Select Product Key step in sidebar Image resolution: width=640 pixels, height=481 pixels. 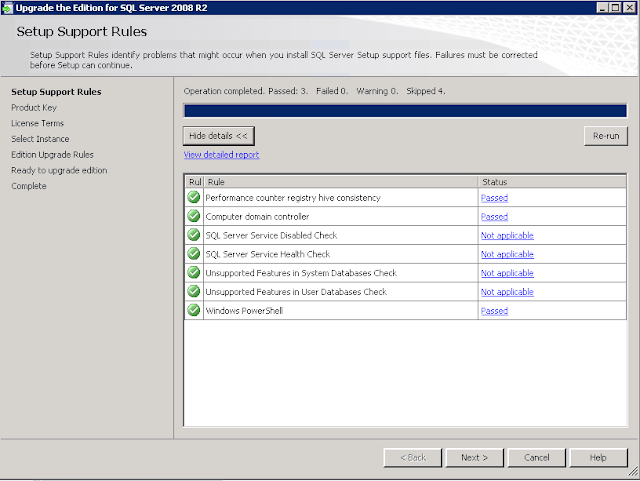(x=34, y=108)
